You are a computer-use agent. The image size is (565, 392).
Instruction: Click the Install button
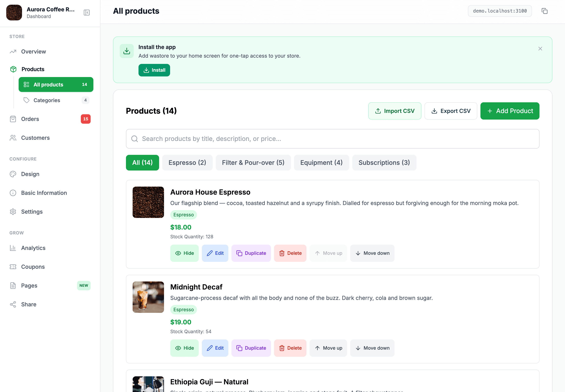(x=154, y=70)
